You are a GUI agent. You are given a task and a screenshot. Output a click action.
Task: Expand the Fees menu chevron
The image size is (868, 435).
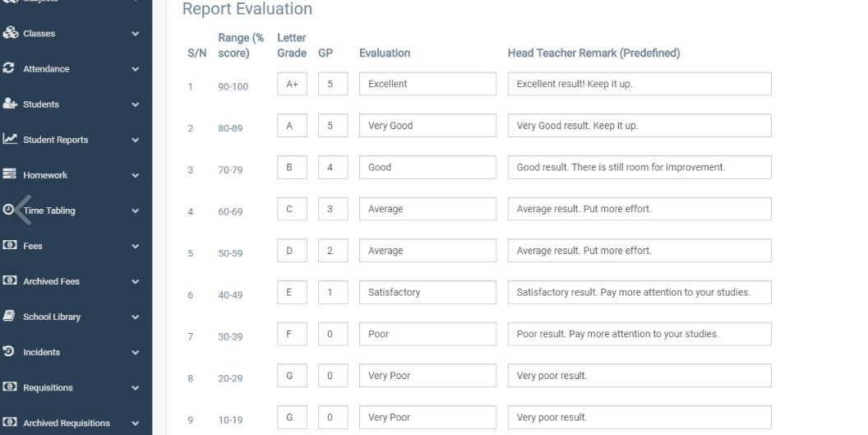pos(135,246)
